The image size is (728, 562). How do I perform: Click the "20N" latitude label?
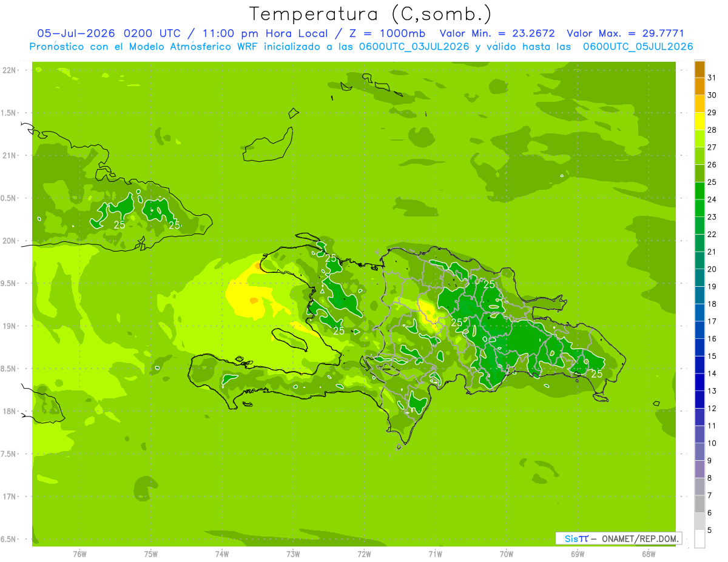(x=8, y=241)
